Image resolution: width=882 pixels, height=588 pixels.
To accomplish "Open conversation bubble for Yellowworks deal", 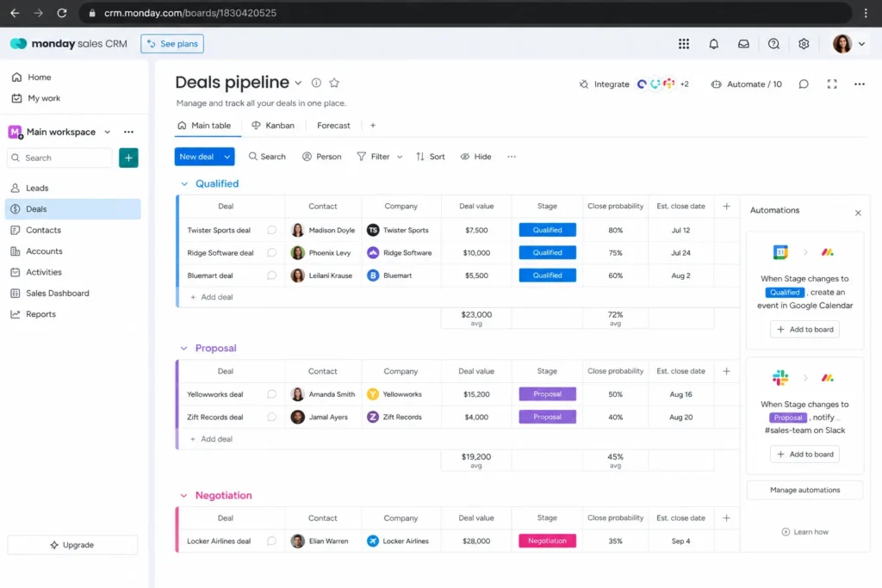I will pos(271,394).
